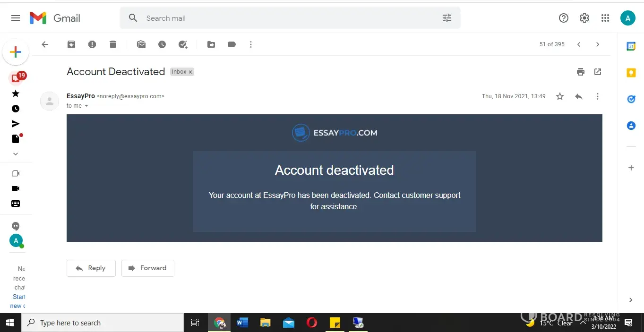
Task: Open Contacts side panel
Action: click(631, 126)
